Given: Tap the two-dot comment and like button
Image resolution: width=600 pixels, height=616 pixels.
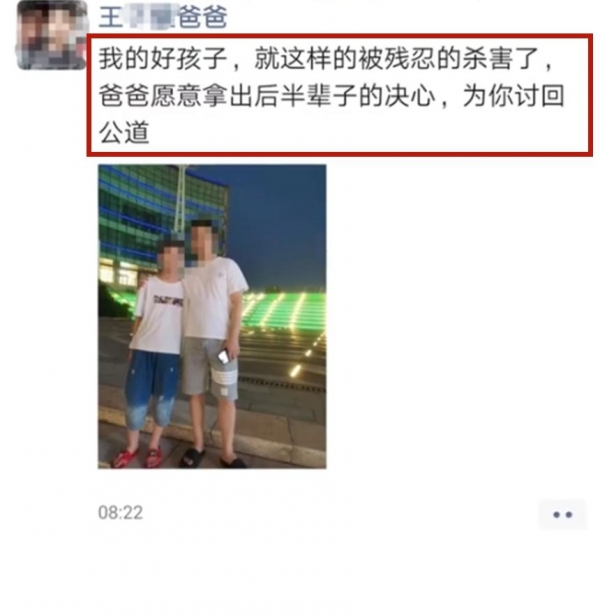Looking at the screenshot, I should point(562,514).
